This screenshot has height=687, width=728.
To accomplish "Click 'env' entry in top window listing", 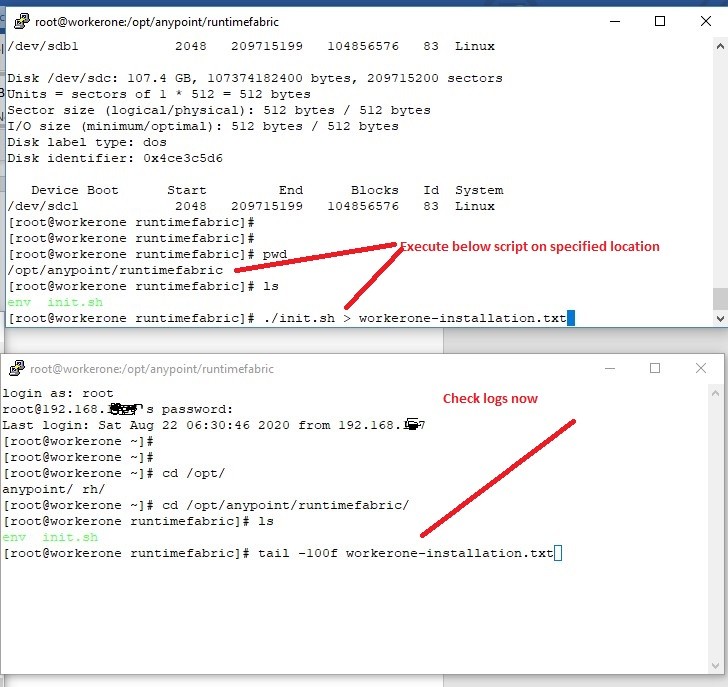I will pos(19,302).
